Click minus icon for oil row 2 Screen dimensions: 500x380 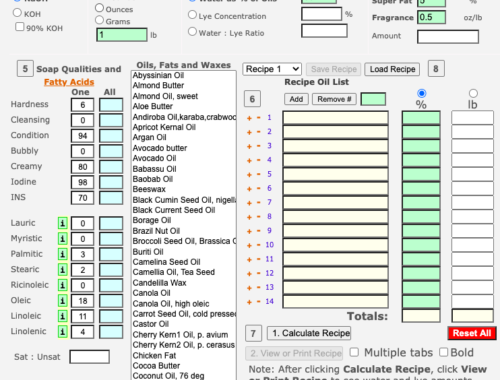(x=258, y=132)
